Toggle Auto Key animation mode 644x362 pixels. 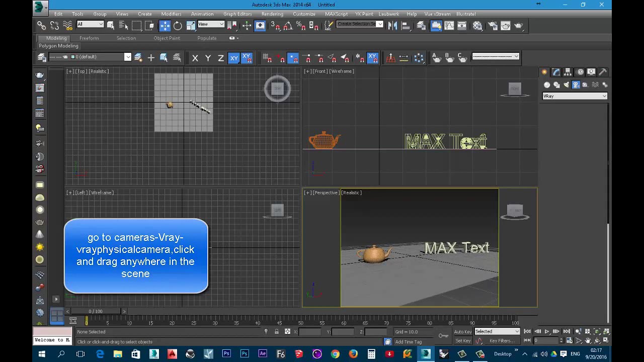point(463,331)
